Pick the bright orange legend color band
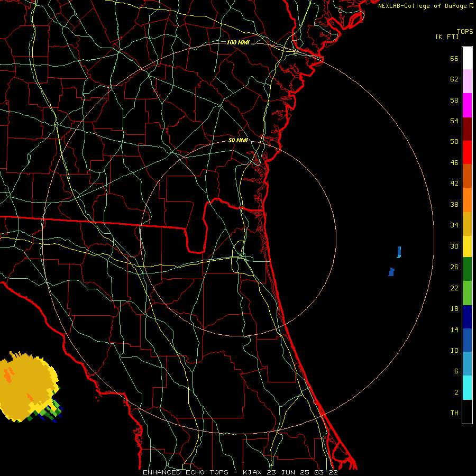Screen dimensions: 476x476 click(467, 199)
